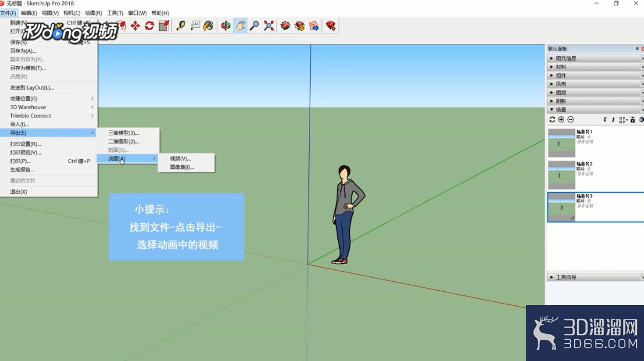Open the 工具(T) menu
The height and width of the screenshot is (361, 644).
click(115, 13)
